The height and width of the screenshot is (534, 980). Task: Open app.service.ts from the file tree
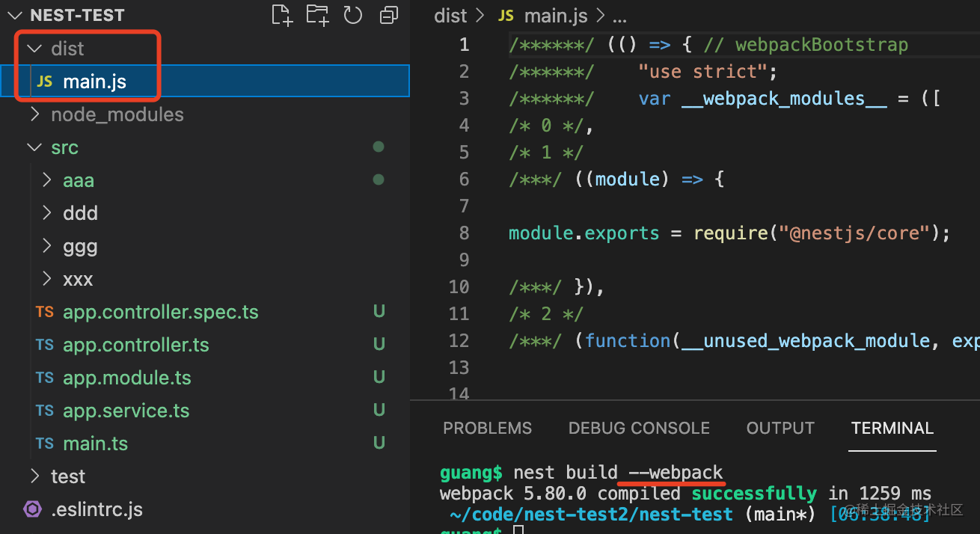[x=126, y=411]
